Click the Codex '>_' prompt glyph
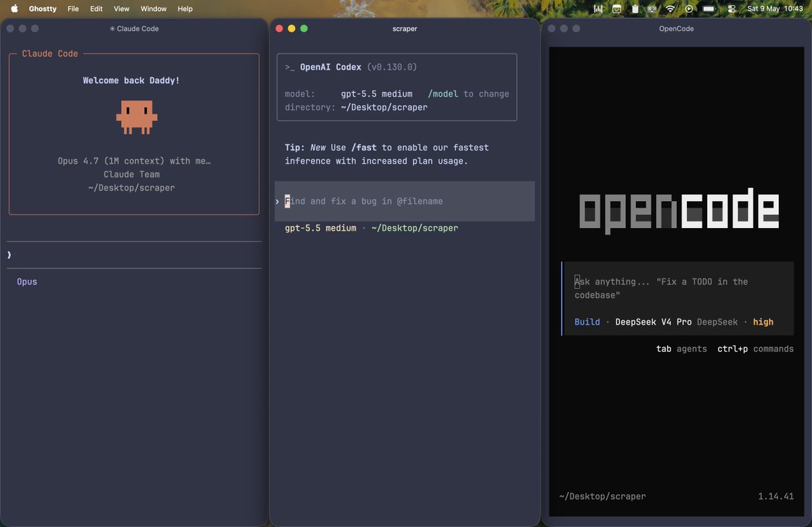 tap(290, 67)
